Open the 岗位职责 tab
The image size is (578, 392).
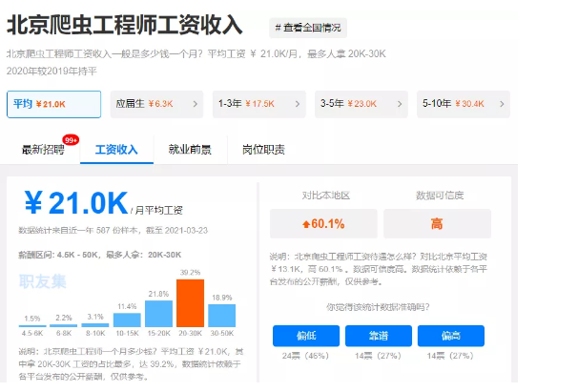click(x=263, y=150)
